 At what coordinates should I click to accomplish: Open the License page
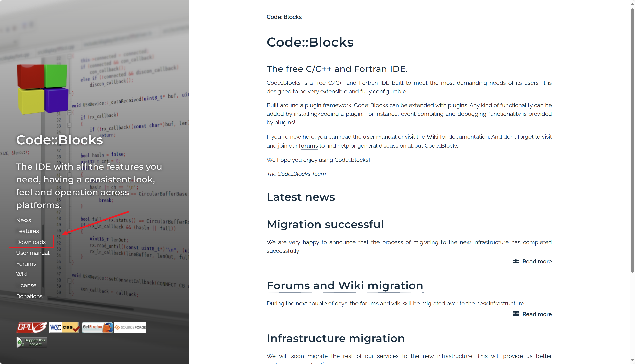click(26, 285)
